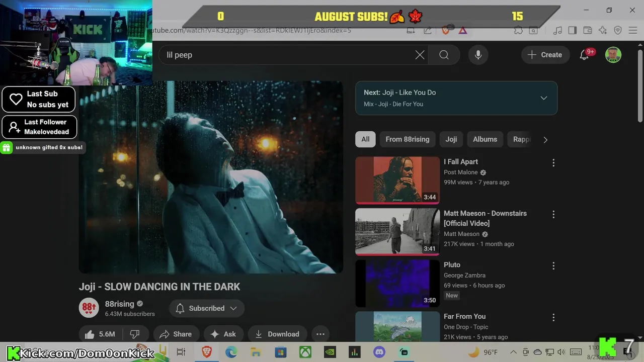Open NVIDIA app from taskbar
The width and height of the screenshot is (644, 362).
(x=330, y=352)
